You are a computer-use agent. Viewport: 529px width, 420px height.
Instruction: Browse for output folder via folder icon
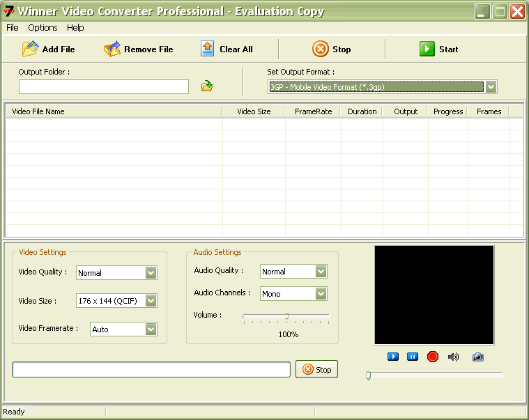tap(207, 86)
